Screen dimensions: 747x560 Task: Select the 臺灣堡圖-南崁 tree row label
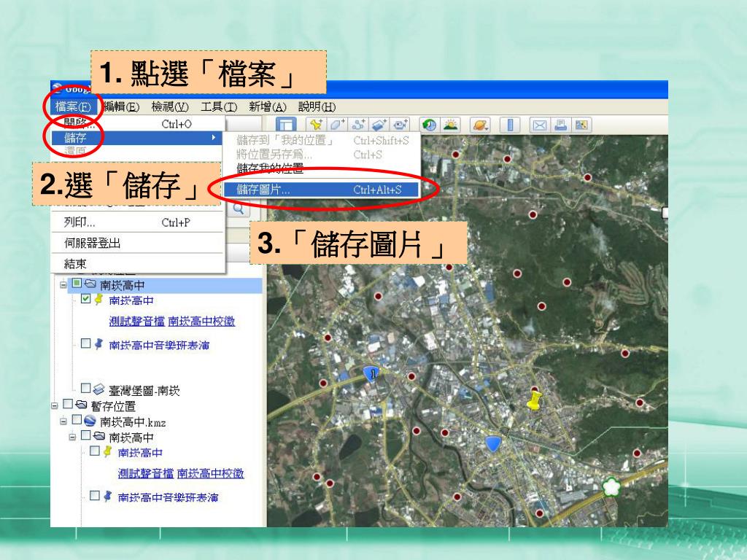(x=144, y=391)
